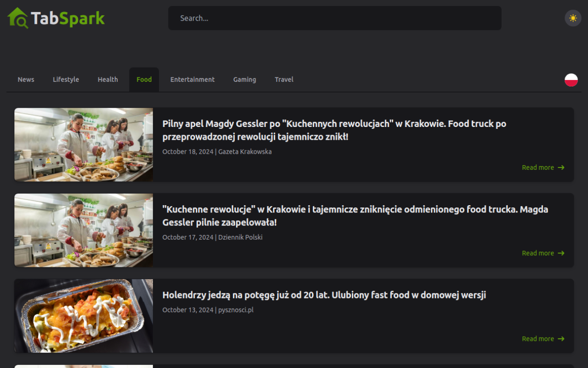
Task: Switch to the Lifestyle tab
Action: pos(66,79)
